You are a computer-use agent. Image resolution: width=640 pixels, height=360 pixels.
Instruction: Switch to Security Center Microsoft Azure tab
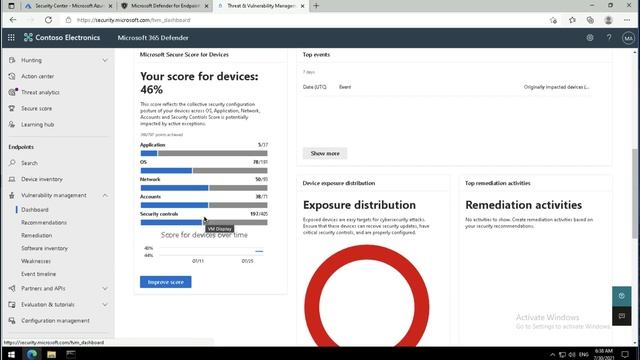click(68, 6)
